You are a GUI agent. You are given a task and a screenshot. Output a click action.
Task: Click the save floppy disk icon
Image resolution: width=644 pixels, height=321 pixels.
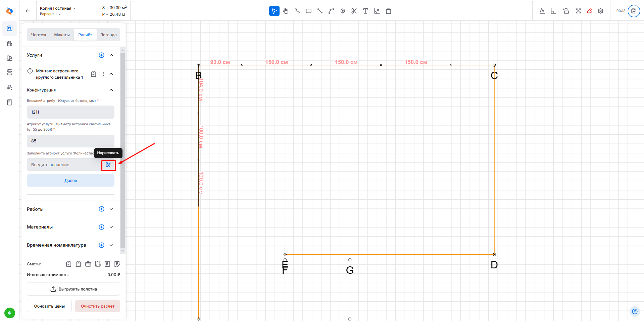click(x=634, y=11)
